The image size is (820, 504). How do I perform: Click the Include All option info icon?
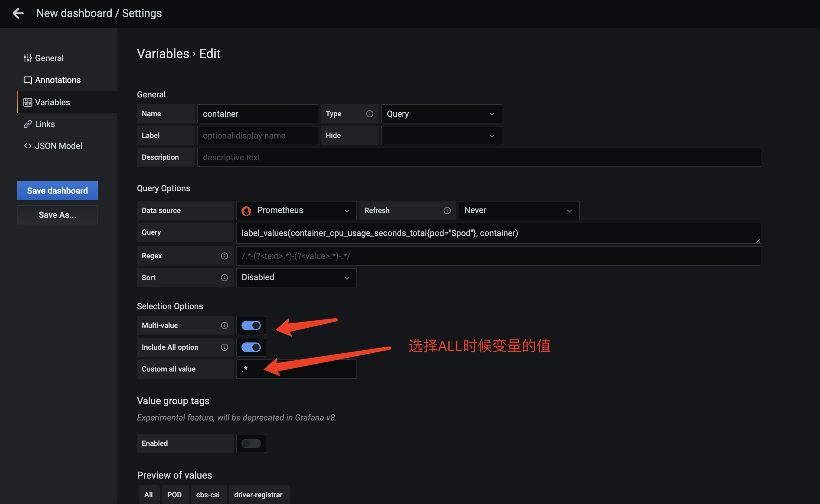tap(224, 347)
